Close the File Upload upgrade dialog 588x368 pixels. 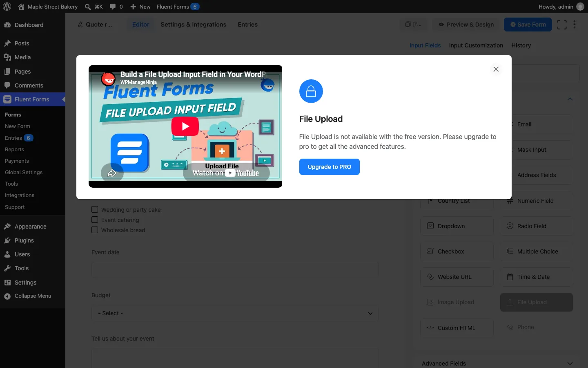coord(496,70)
